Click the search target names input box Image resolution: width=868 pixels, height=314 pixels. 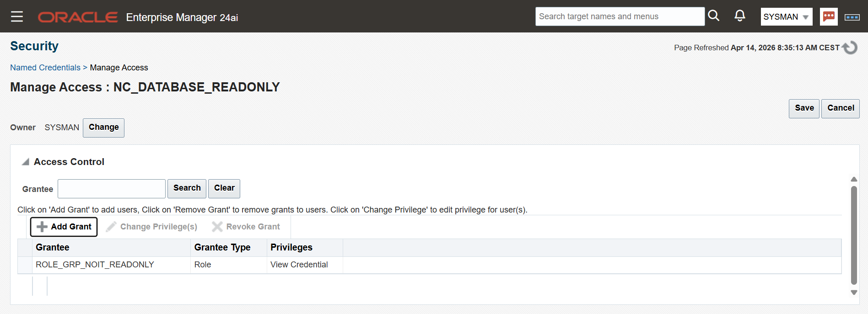620,16
